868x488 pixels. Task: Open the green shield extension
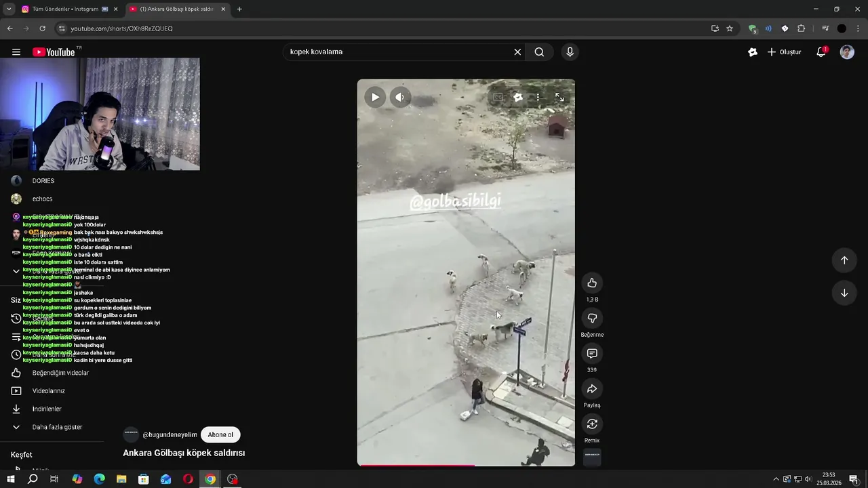tap(752, 28)
